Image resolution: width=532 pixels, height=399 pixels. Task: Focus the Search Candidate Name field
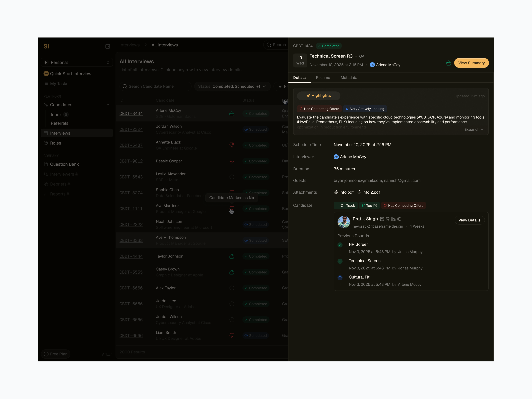156,86
